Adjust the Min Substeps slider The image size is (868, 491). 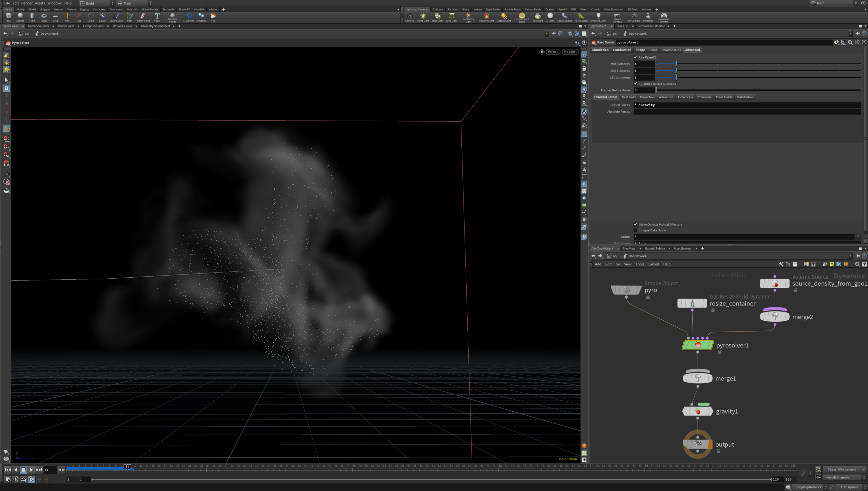[x=676, y=64]
